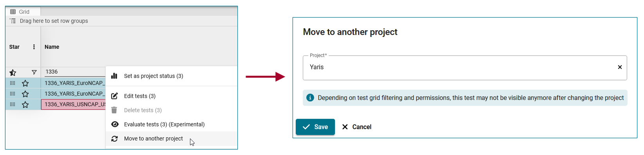644x155 pixels.
Task: Click the Evaluate tests eye icon
Action: [115, 124]
